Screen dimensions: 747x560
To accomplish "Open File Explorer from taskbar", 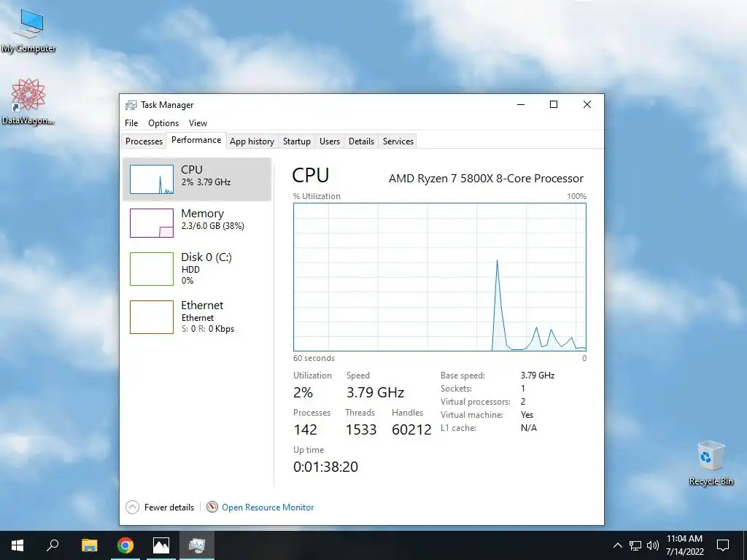I will pyautogui.click(x=89, y=545).
